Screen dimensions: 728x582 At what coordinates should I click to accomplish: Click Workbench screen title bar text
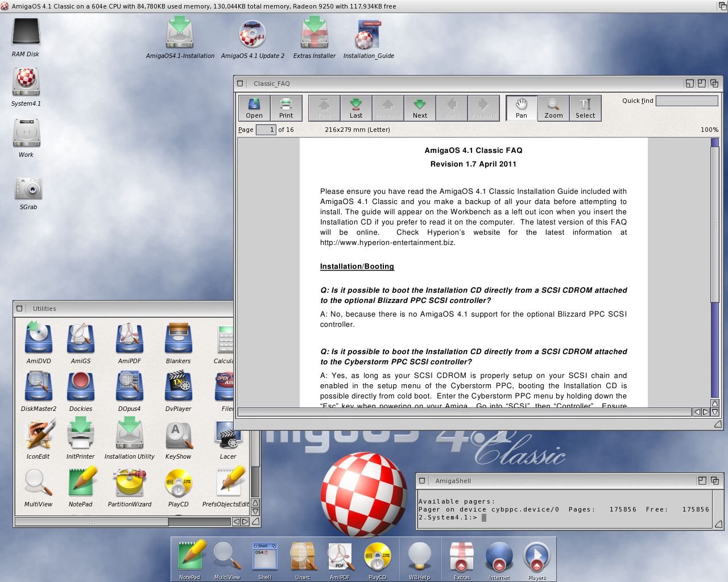(x=204, y=6)
